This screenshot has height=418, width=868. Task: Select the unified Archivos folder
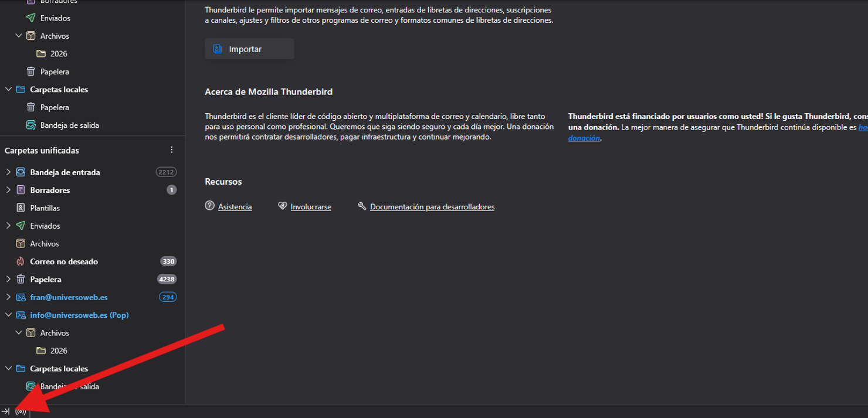(x=45, y=244)
